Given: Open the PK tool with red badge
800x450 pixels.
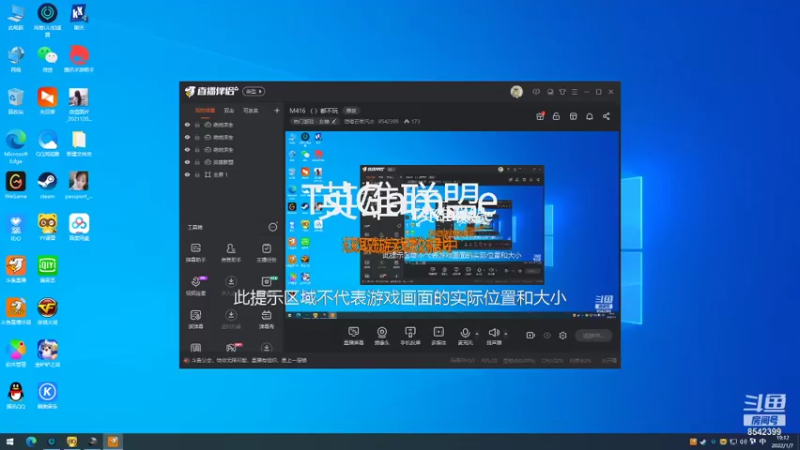Looking at the screenshot, I should [231, 348].
